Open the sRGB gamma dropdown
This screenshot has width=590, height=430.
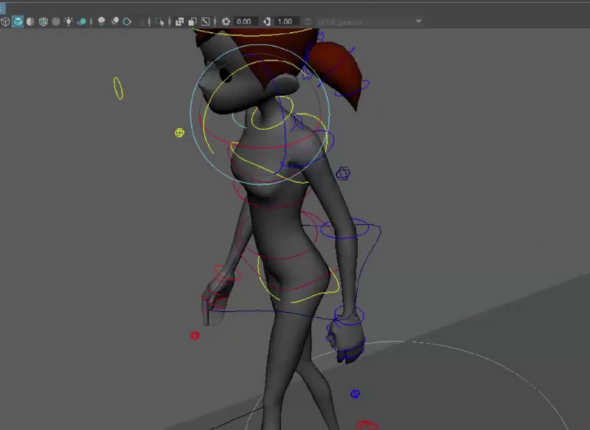370,22
